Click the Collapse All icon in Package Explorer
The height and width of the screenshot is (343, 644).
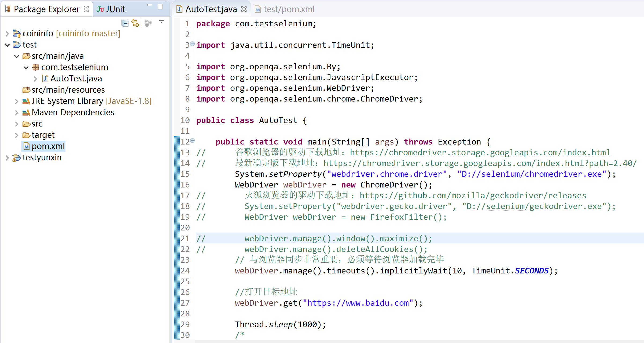point(125,23)
